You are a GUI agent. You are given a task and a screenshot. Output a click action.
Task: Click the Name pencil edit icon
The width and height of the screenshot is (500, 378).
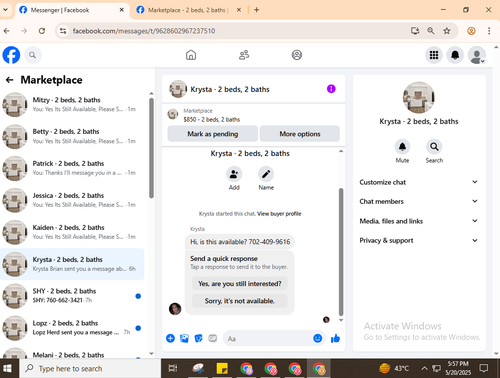pos(266,174)
